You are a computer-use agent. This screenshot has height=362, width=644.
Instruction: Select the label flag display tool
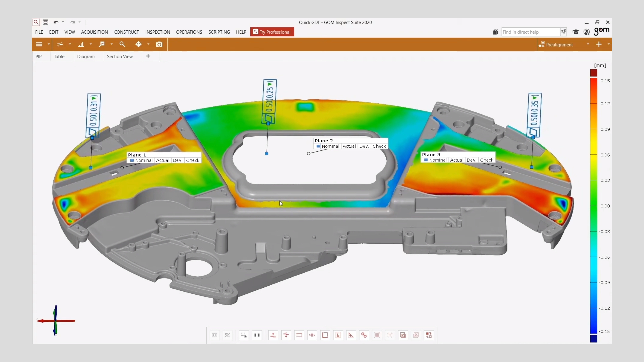click(x=102, y=44)
